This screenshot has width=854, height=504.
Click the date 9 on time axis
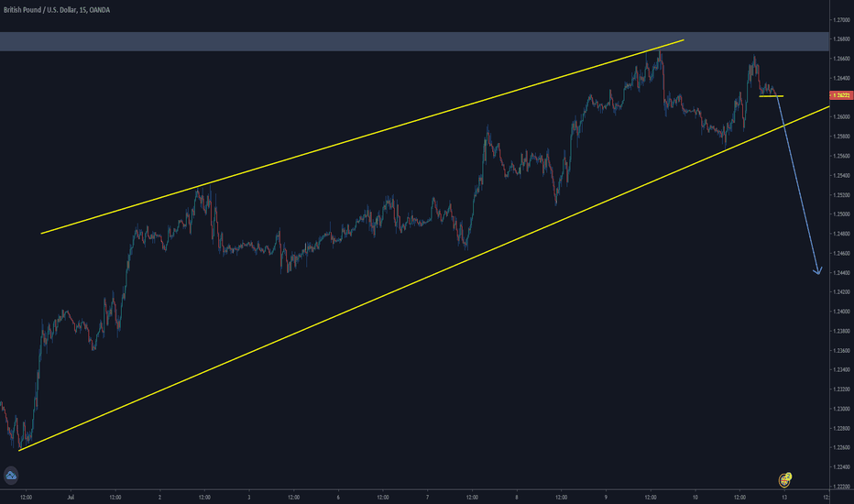click(x=606, y=497)
